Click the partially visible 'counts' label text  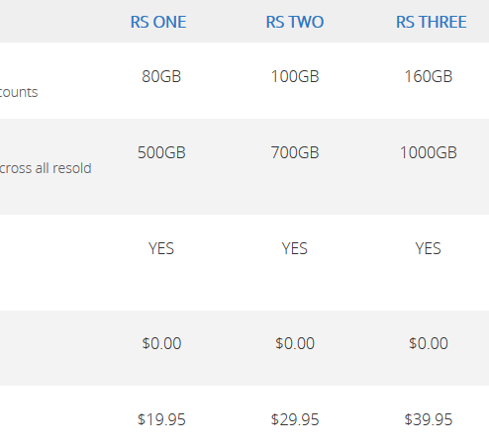click(x=19, y=92)
